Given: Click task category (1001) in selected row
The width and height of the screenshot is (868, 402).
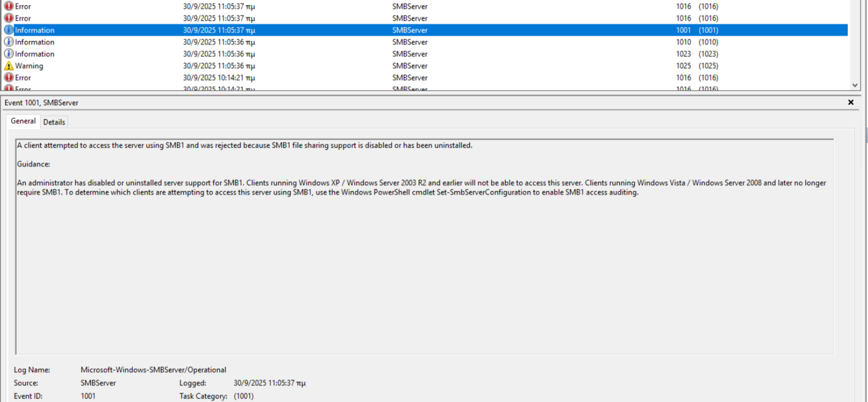Looking at the screenshot, I should pyautogui.click(x=708, y=30).
